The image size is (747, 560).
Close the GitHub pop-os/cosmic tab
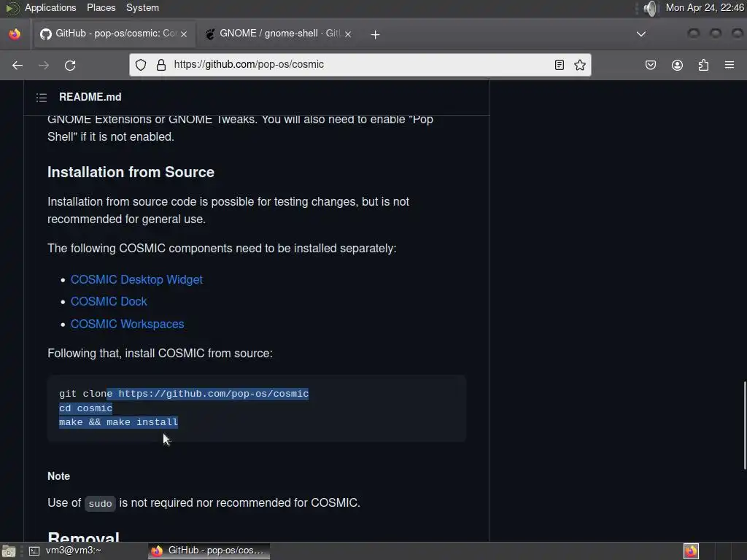[x=184, y=34]
